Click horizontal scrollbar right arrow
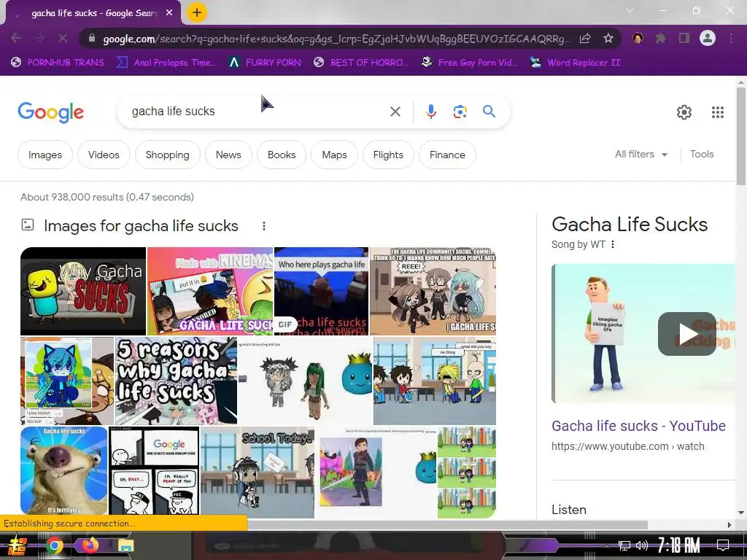Image resolution: width=747 pixels, height=560 pixels. point(729,525)
